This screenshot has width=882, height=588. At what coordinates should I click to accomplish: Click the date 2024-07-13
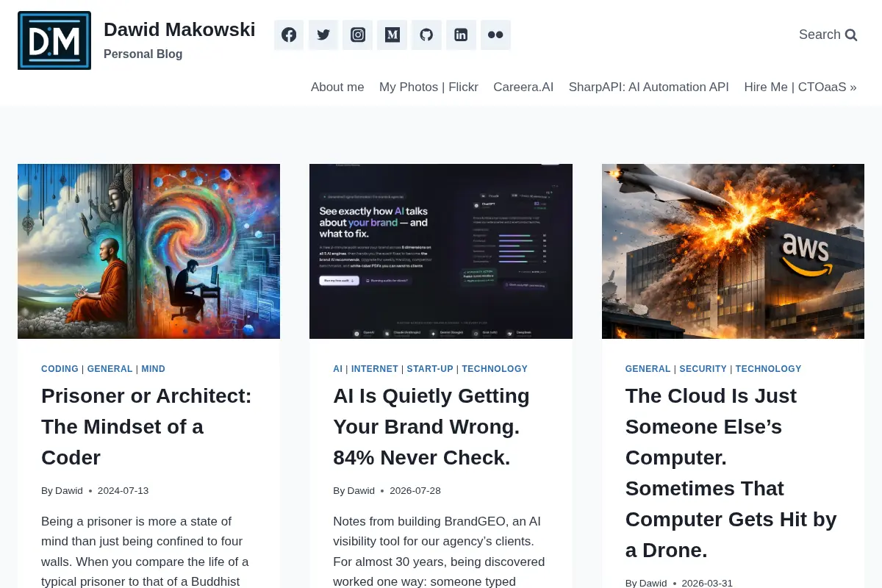pyautogui.click(x=123, y=490)
